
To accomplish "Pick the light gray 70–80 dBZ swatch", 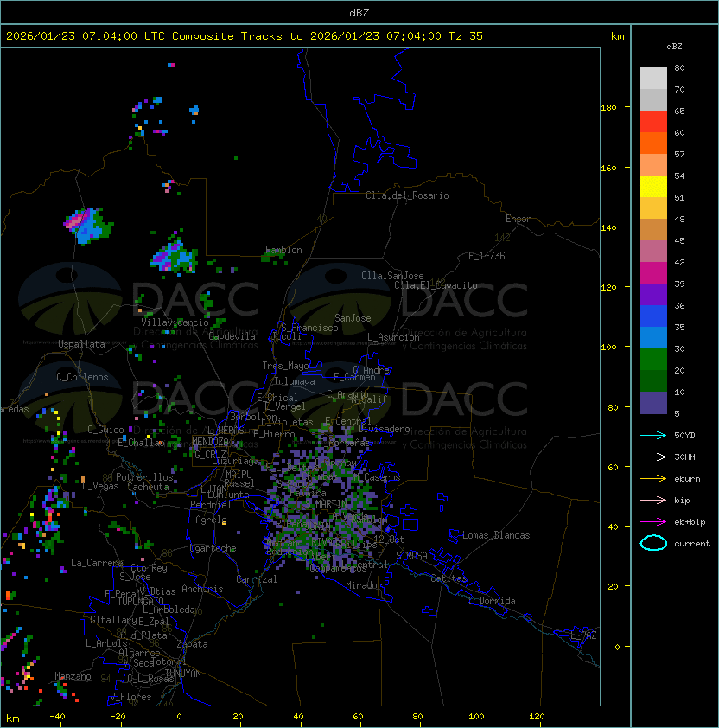I will (653, 78).
